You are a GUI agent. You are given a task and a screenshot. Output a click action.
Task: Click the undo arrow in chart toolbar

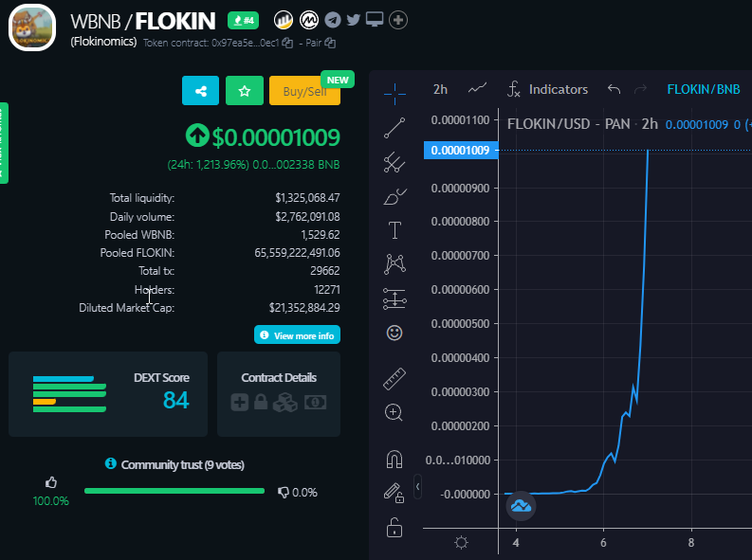614,89
